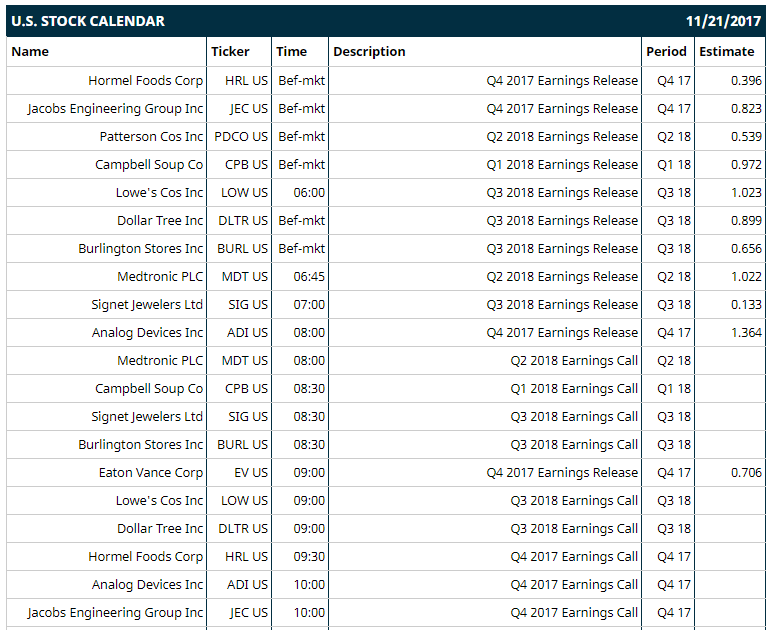Click the estimate value 0.656
The image size is (774, 630).
746,249
